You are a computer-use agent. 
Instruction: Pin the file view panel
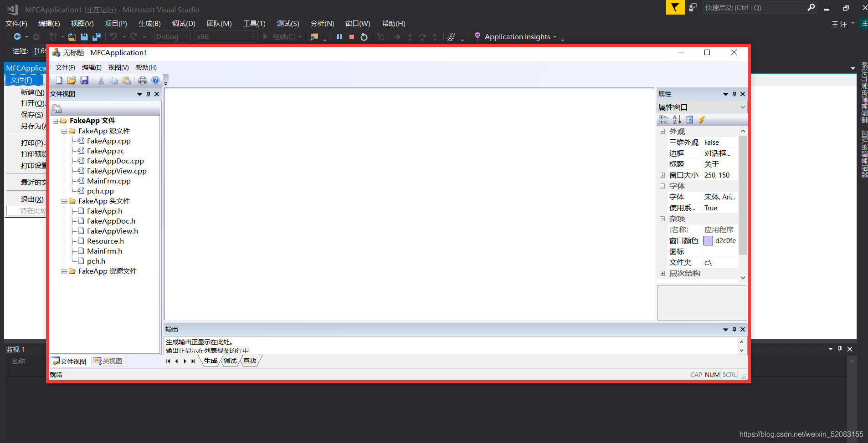[148, 94]
